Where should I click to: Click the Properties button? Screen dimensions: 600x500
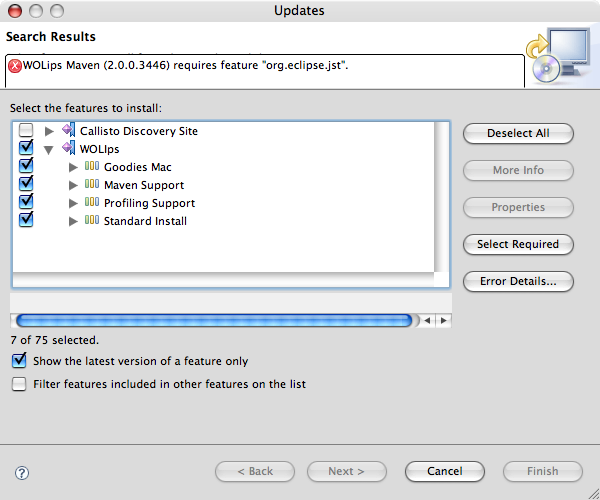pos(518,207)
